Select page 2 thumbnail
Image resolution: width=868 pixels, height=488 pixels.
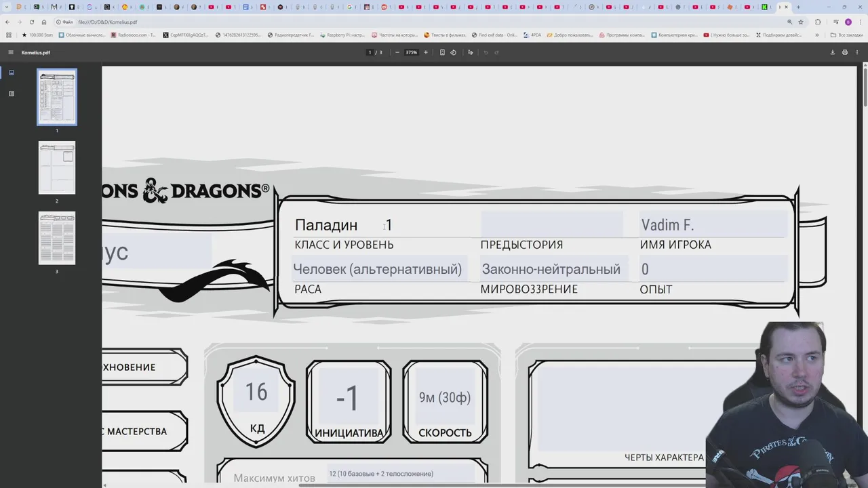pos(57,167)
